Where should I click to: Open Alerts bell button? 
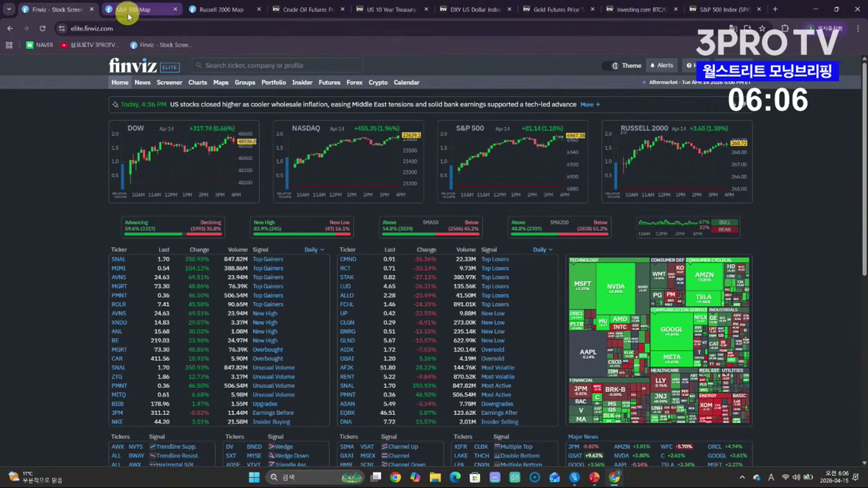[x=661, y=66]
